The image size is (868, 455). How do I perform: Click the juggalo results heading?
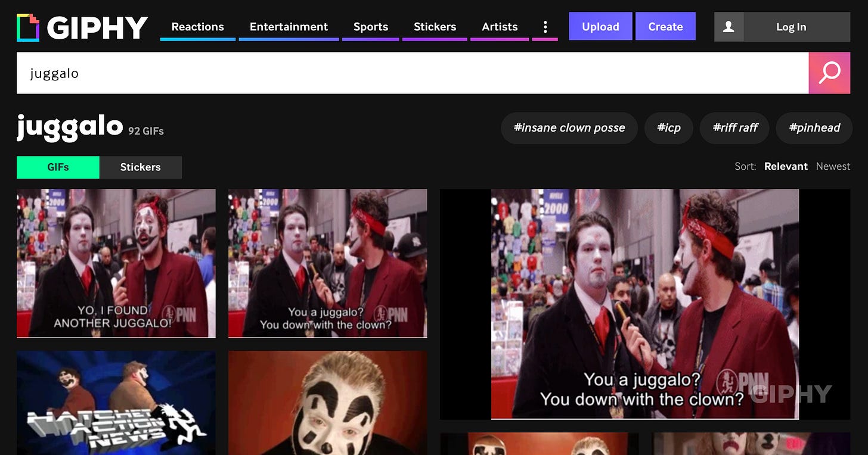click(x=70, y=126)
